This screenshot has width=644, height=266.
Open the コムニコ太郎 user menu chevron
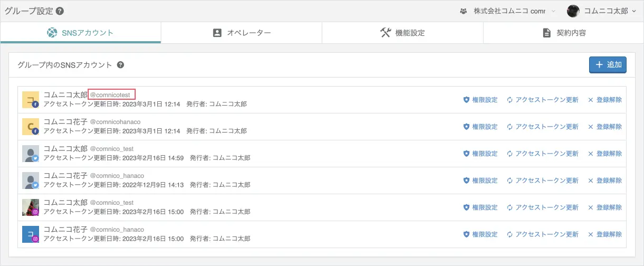pyautogui.click(x=633, y=11)
